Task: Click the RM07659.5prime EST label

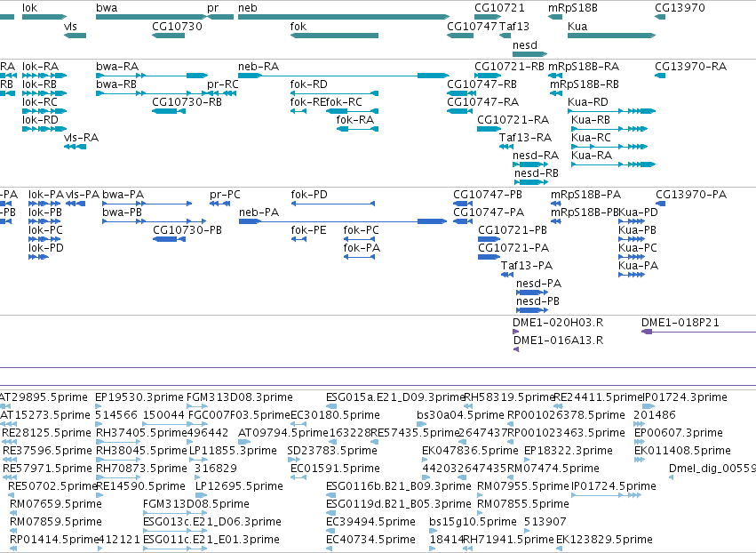Action: pyautogui.click(x=56, y=504)
